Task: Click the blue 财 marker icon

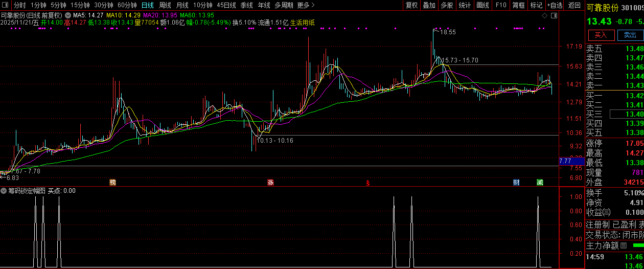Action: (x=517, y=182)
